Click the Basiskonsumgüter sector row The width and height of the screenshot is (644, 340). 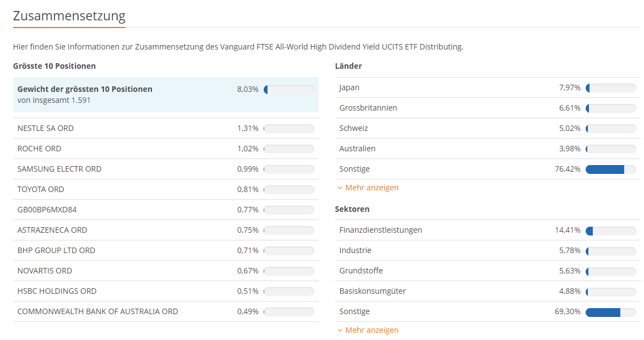(x=488, y=291)
